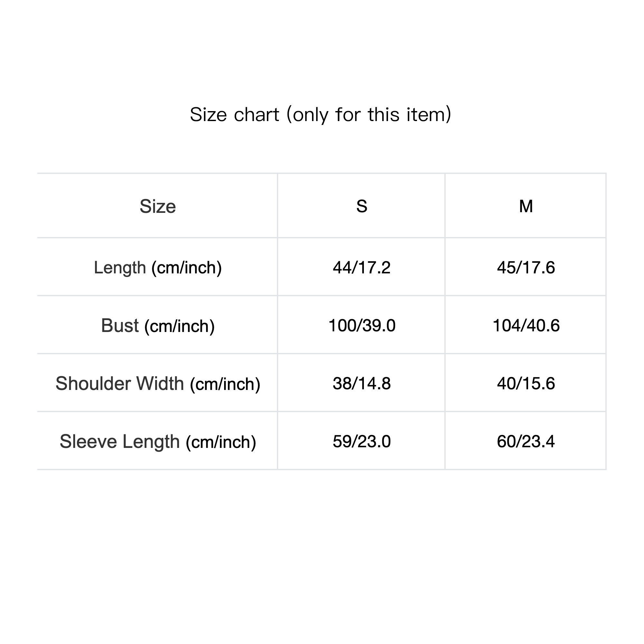Click the 'Size chart' words in title

(x=234, y=115)
